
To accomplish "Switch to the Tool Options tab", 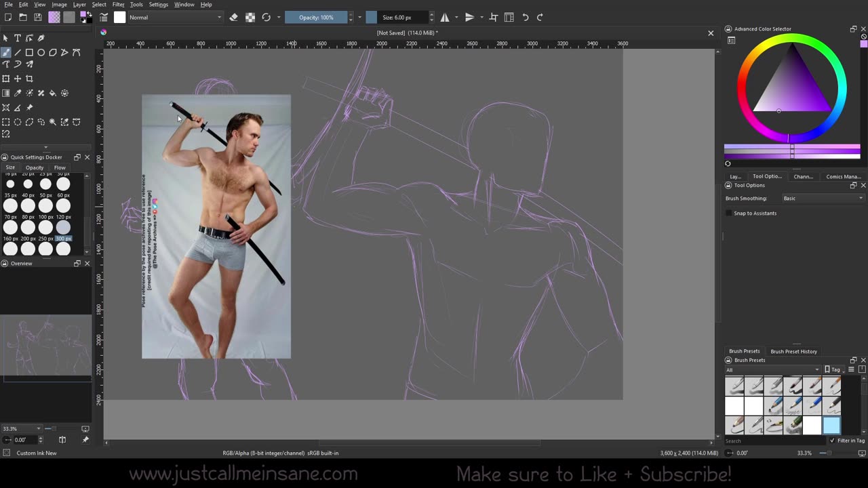I will click(767, 176).
